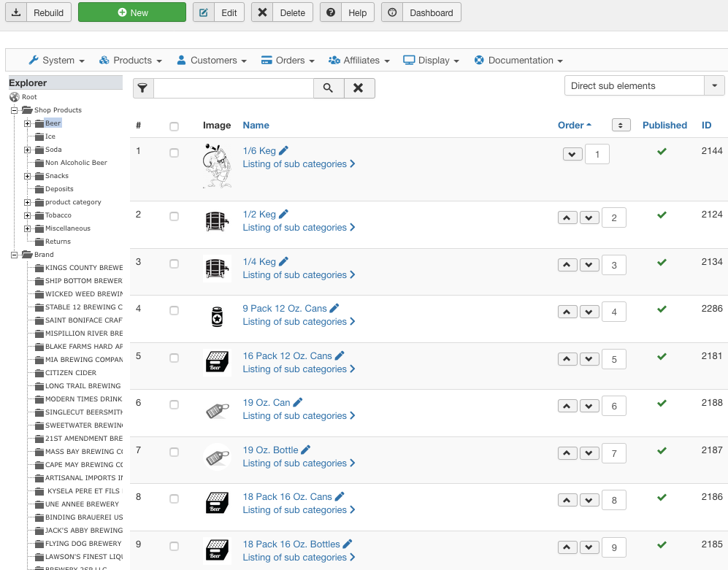Viewport: 728px width, 570px height.
Task: Click the published checkmark for 1/6 Keg
Action: pyautogui.click(x=662, y=151)
